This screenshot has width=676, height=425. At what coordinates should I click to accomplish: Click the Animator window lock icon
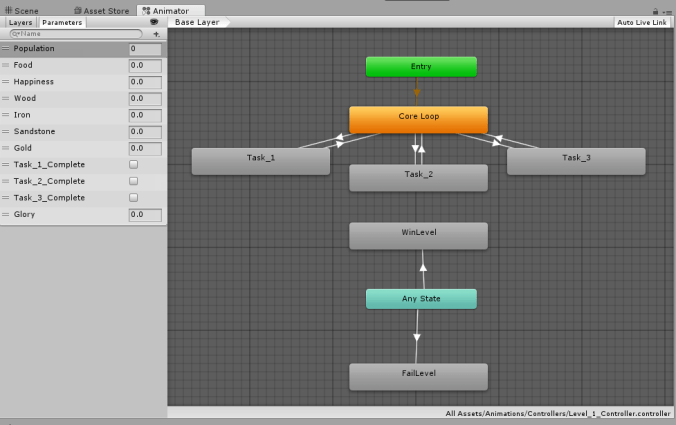pyautogui.click(x=656, y=11)
